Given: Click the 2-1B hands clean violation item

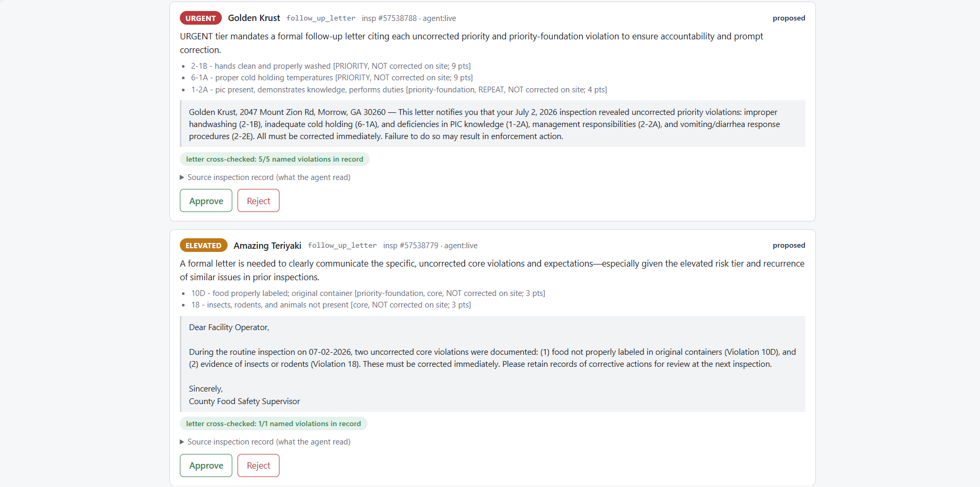Looking at the screenshot, I should (331, 66).
